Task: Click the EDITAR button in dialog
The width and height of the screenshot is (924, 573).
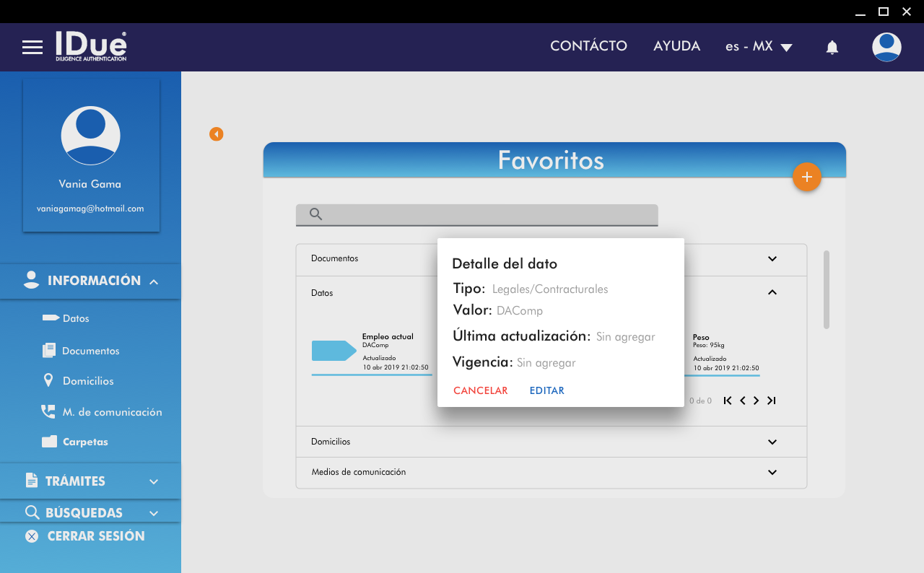Action: click(x=546, y=390)
